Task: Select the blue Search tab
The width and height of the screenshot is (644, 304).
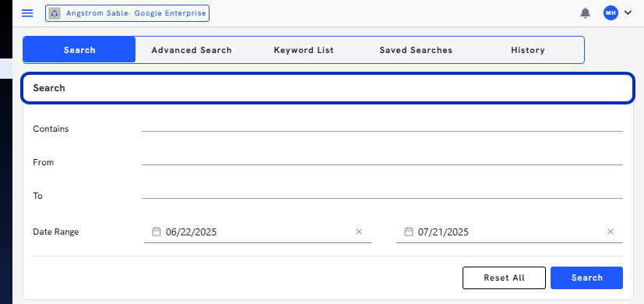Action: tap(79, 50)
